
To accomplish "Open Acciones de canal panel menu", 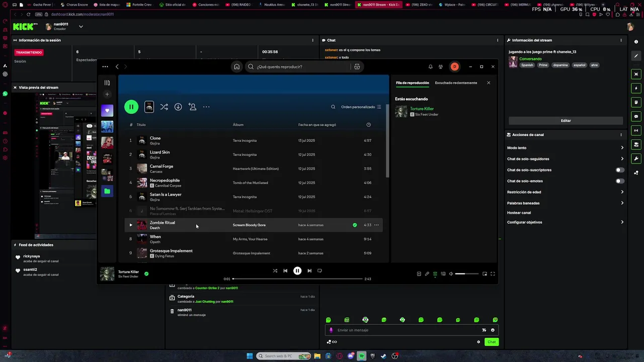I will pos(621,135).
